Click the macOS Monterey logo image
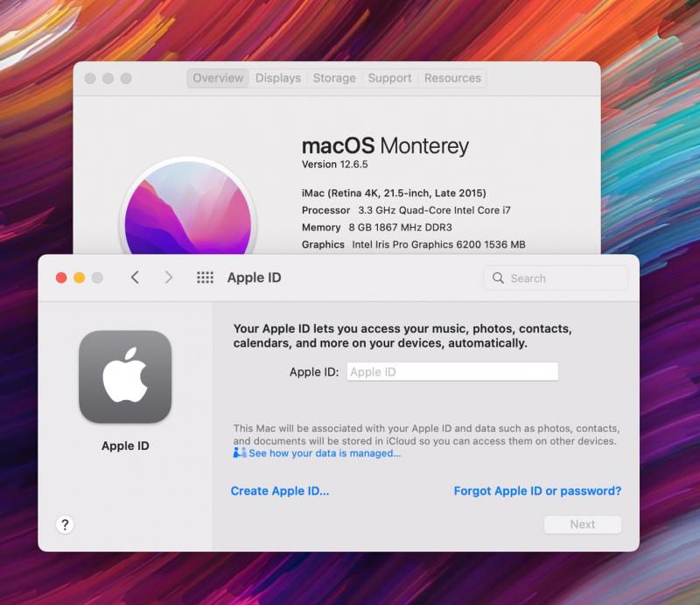This screenshot has height=605, width=700. (x=188, y=207)
